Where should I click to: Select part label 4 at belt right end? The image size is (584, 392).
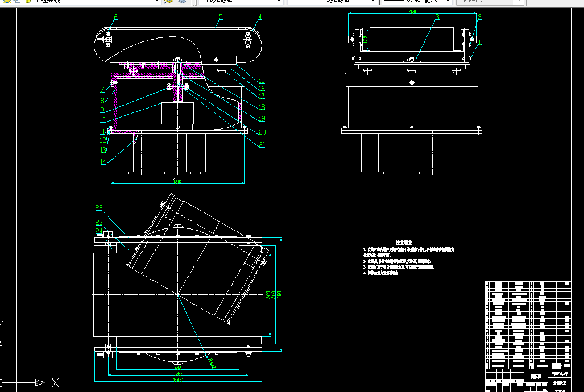coord(260,16)
